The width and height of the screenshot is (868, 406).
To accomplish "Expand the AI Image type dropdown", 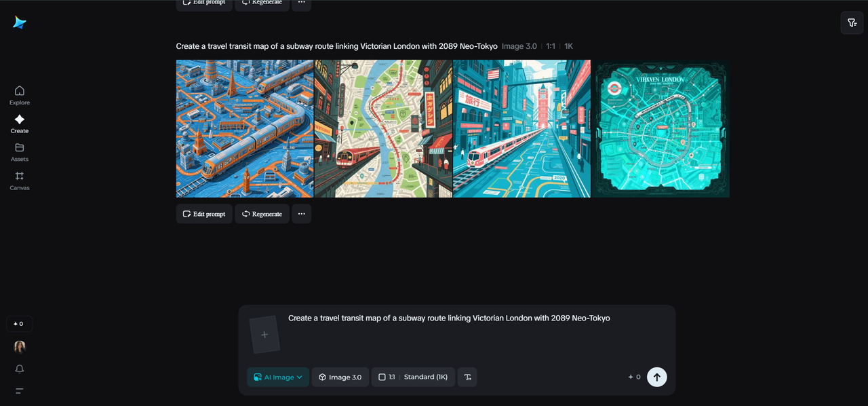I will pyautogui.click(x=278, y=377).
